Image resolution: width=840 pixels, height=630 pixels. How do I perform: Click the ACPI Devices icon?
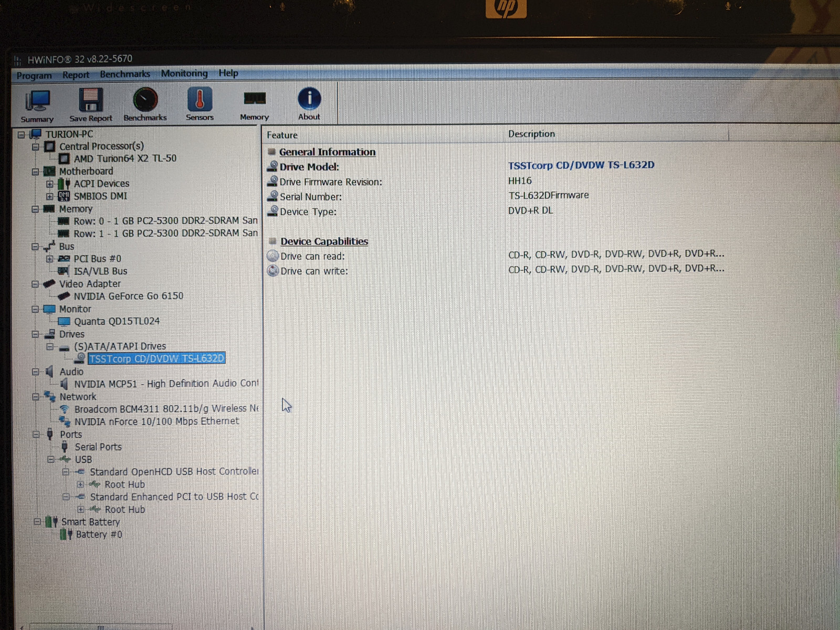[x=64, y=184]
